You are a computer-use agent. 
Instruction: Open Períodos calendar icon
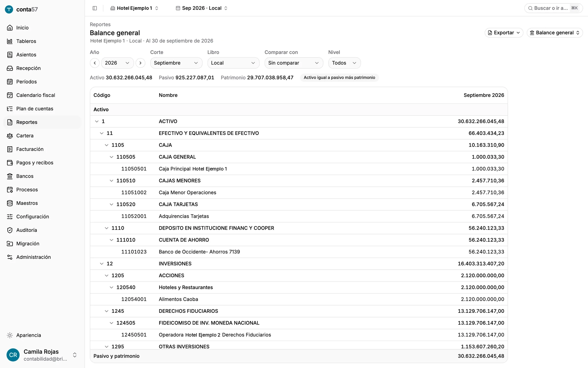[10, 82]
